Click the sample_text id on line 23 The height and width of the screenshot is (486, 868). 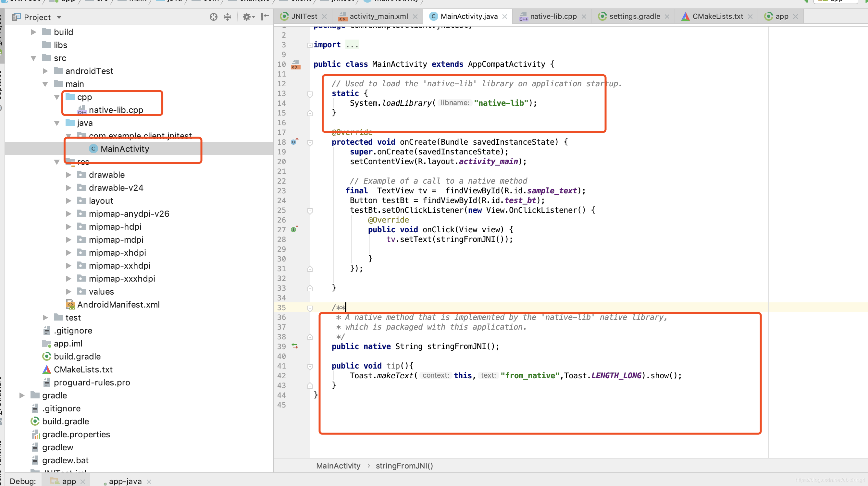point(552,191)
